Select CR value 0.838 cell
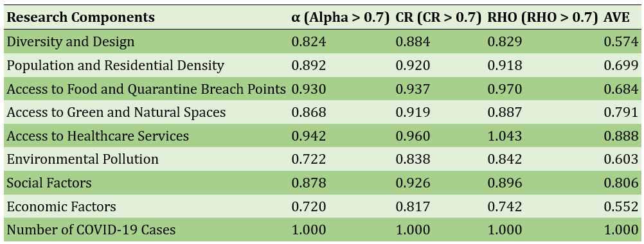Screen dimensions: 644x244 (413, 159)
